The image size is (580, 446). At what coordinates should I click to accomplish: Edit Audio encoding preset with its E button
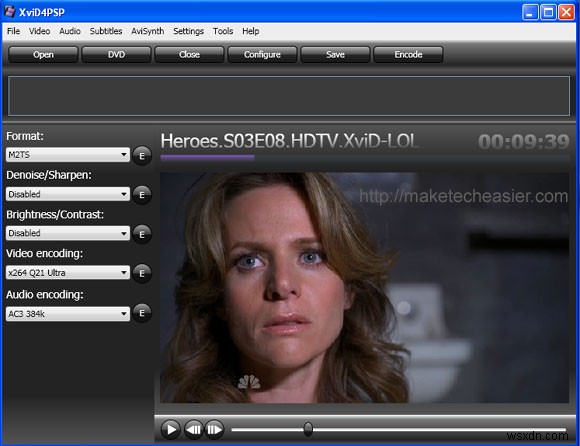click(142, 313)
